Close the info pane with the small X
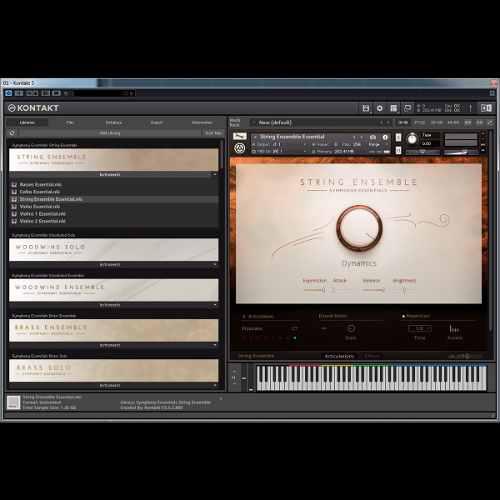The image size is (500, 500). tap(221, 398)
